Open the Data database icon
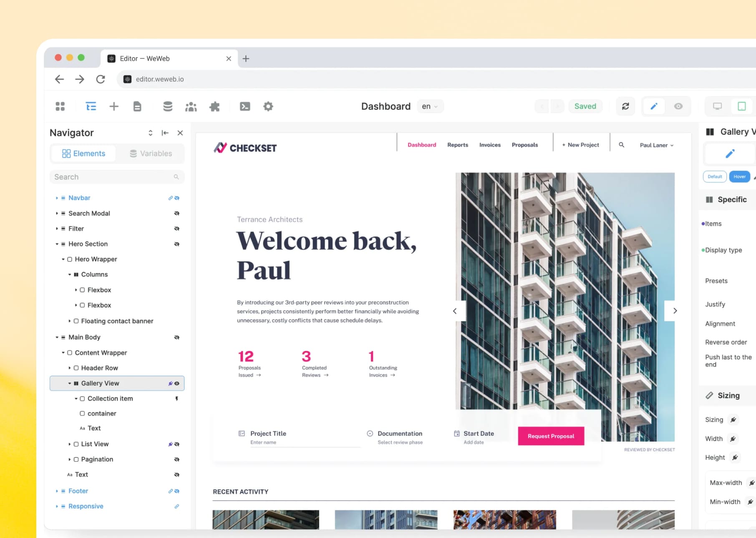This screenshot has width=756, height=538. pos(168,106)
